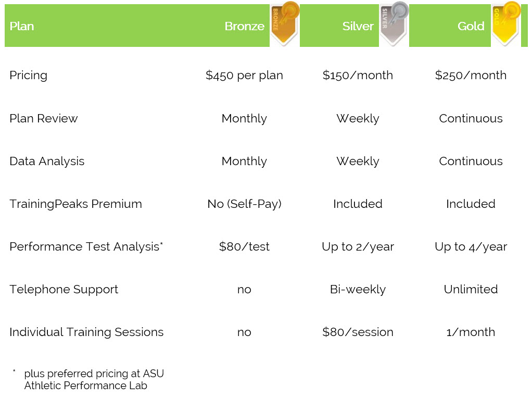Image resolution: width=532 pixels, height=397 pixels.
Task: Click the Plan column header label
Action: pos(22,26)
